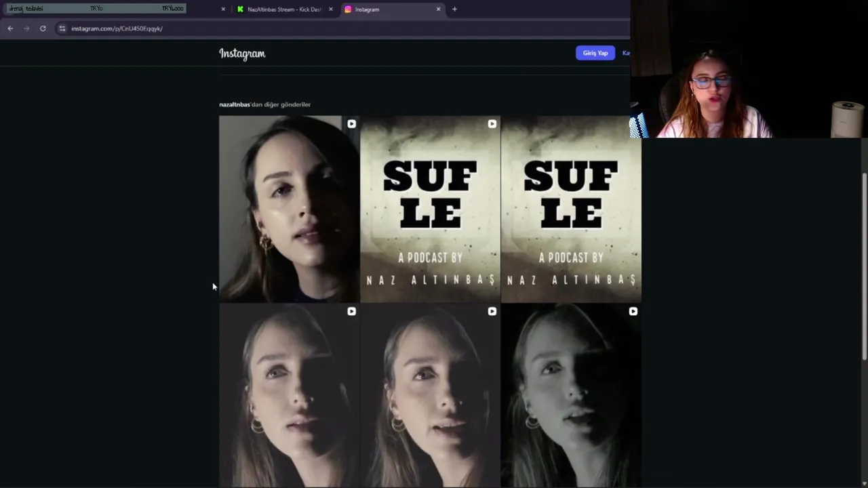Click the Giriş Yap button

point(595,53)
